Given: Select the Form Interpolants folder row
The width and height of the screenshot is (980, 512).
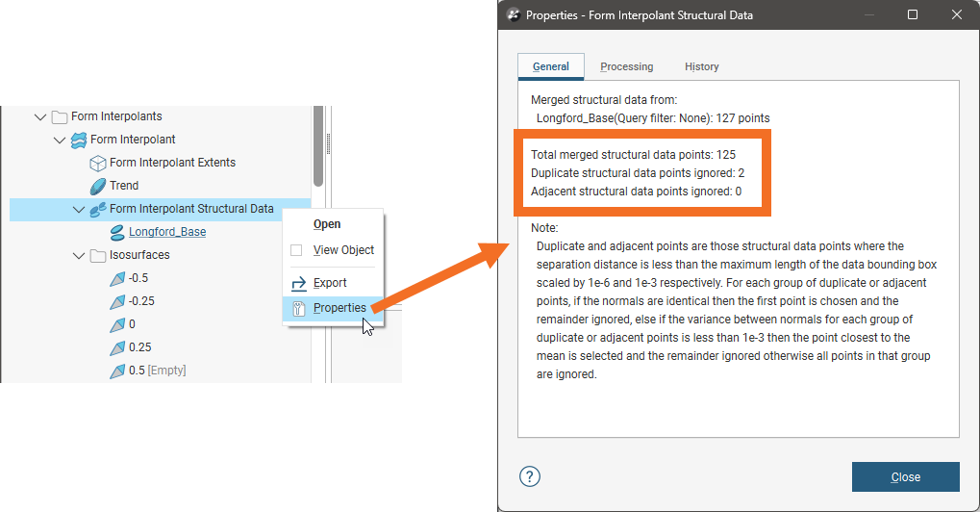Looking at the screenshot, I should 160,116.
